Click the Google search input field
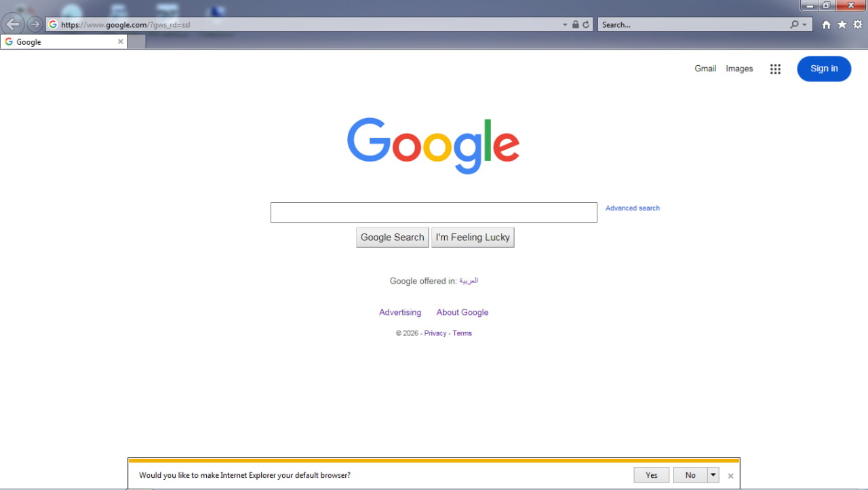Image resolution: width=868 pixels, height=490 pixels. tap(434, 212)
